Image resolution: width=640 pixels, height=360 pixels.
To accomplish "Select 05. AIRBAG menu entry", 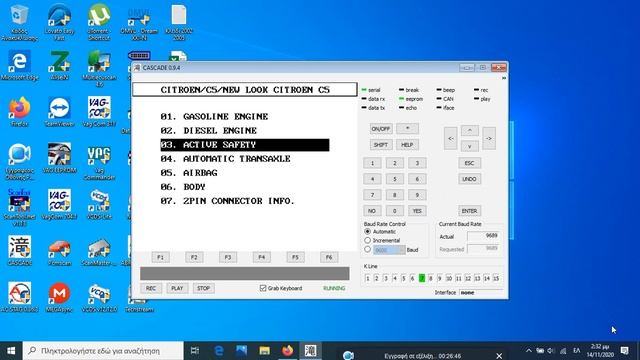I will (x=189, y=173).
